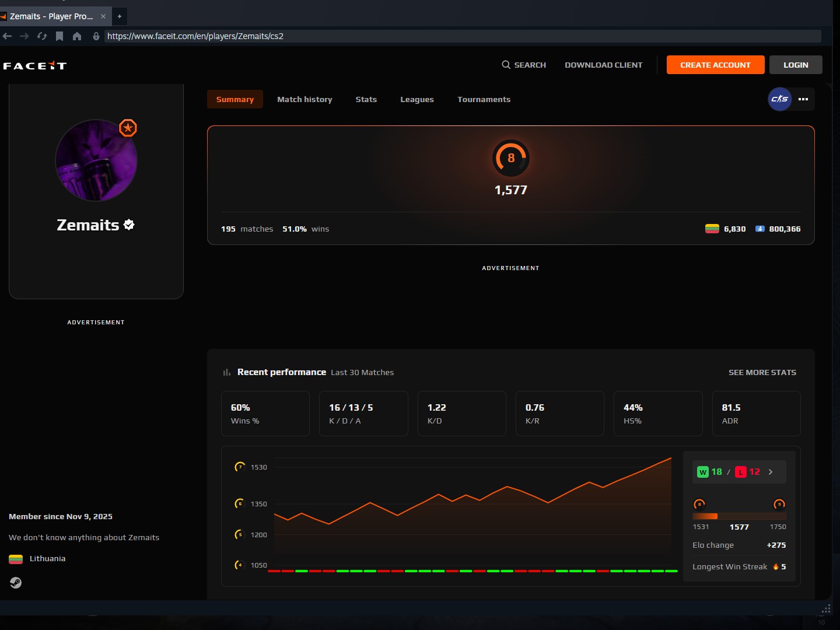This screenshot has width=840, height=630.
Task: Click the 0.76 K/R card
Action: click(560, 414)
